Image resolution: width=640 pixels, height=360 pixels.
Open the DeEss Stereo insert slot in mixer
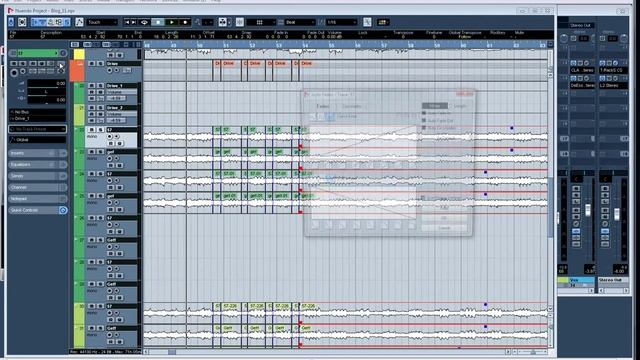(582, 86)
